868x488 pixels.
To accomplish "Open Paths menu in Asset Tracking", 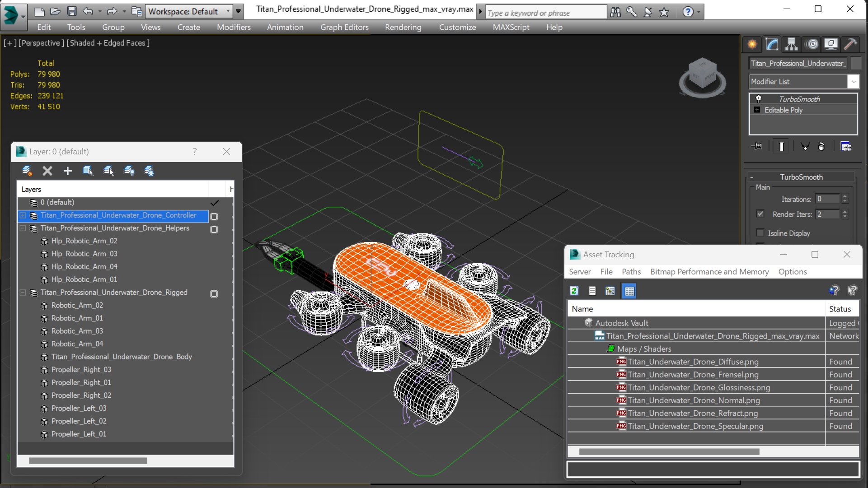I will pos(631,272).
